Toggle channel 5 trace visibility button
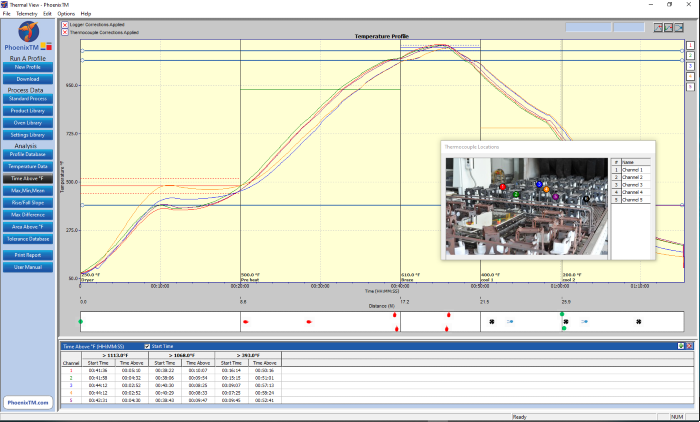This screenshot has width=700, height=422. click(690, 87)
